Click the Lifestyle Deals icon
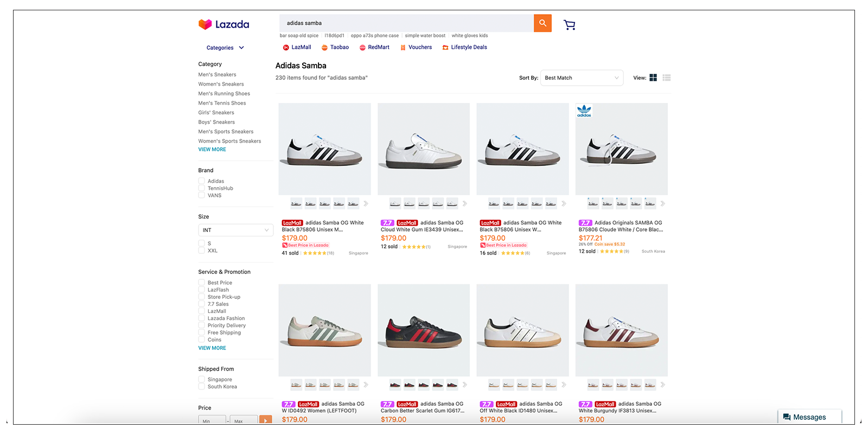The width and height of the screenshot is (868, 434). [x=445, y=48]
